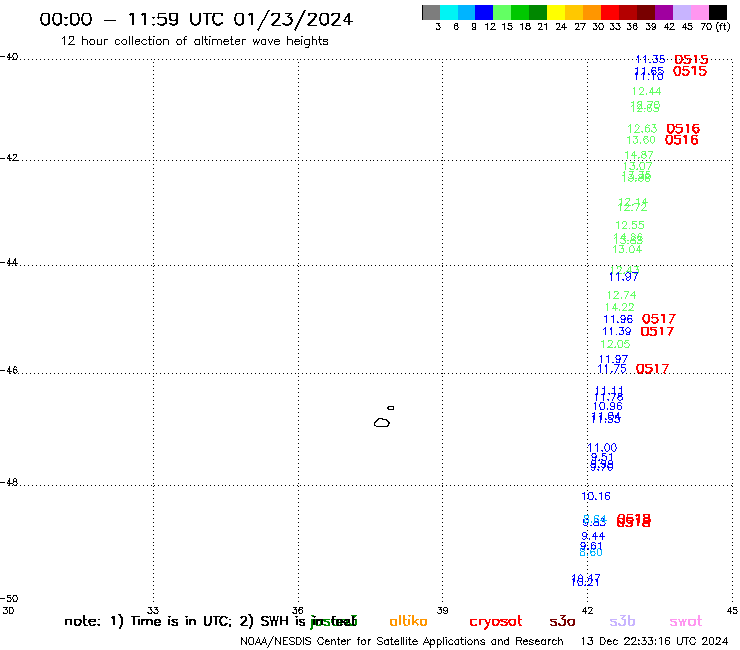Click the cyan swatch in the wave height scale
The image size is (740, 650).
coord(449,12)
